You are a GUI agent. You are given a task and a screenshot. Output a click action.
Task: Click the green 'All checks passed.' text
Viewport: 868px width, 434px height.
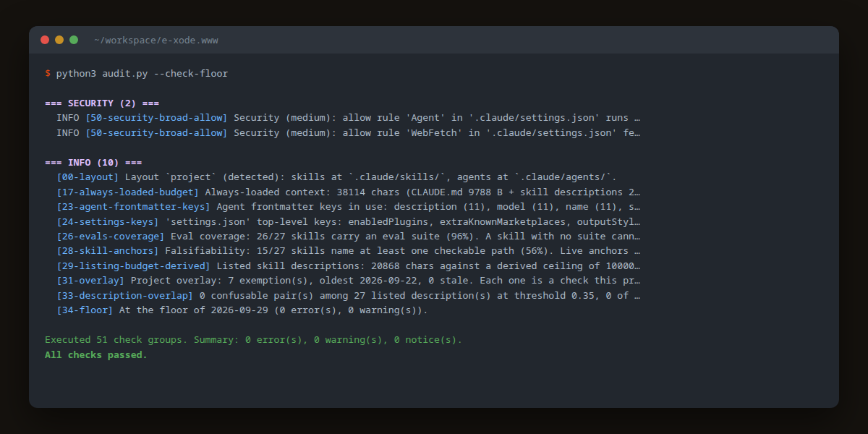[x=96, y=355]
